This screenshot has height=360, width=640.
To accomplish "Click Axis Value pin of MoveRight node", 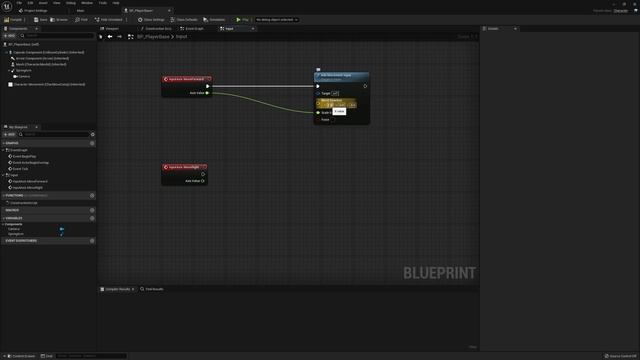I will (x=203, y=181).
